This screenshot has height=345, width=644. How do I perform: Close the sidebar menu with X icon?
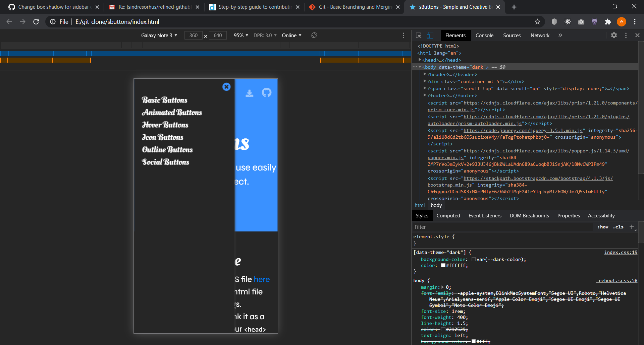point(226,87)
